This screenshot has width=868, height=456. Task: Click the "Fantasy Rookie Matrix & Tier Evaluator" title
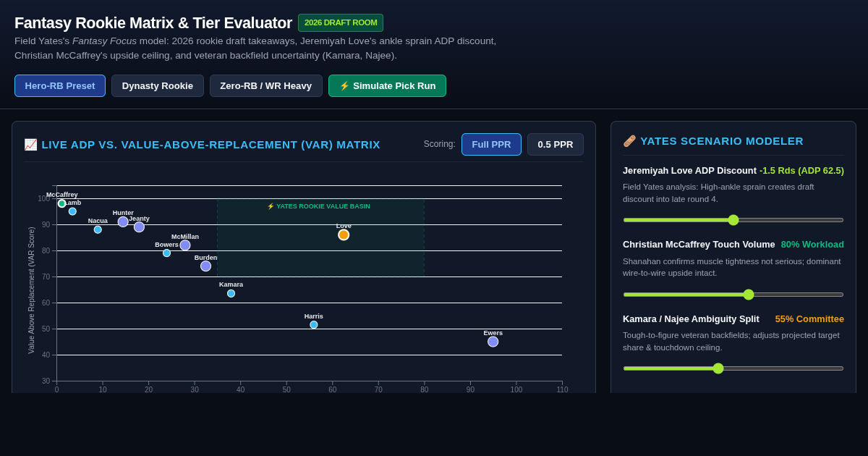pyautogui.click(x=153, y=23)
